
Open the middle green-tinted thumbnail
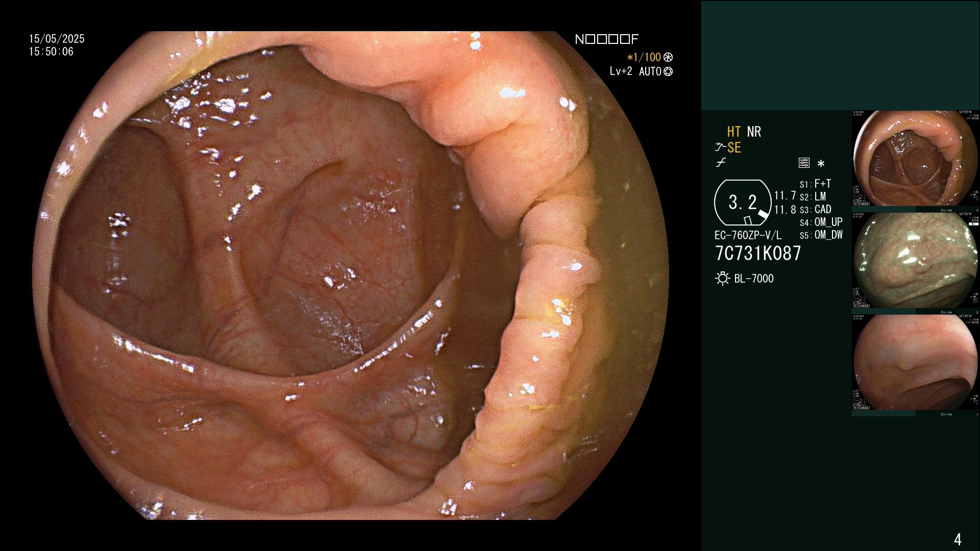click(x=916, y=260)
